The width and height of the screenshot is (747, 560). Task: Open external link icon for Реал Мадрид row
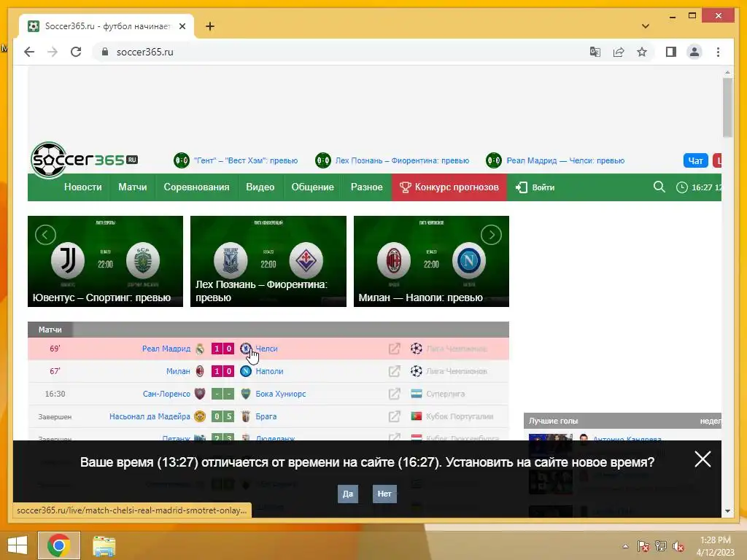(394, 349)
